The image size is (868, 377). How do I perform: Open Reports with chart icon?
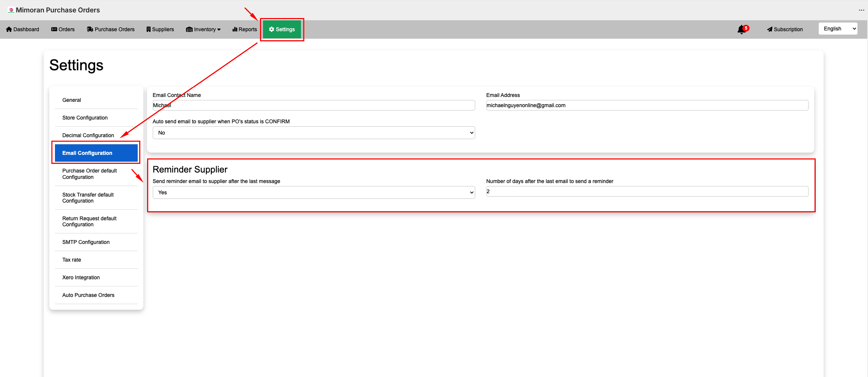245,29
